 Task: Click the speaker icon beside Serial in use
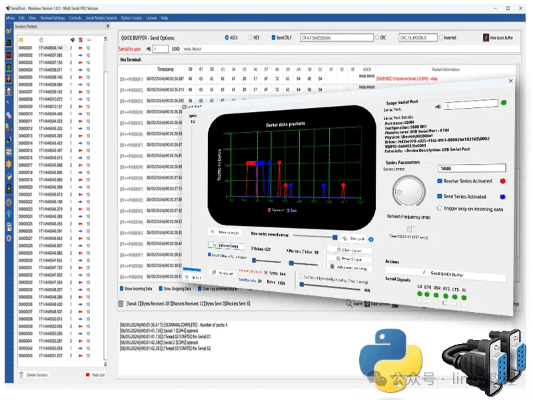149,49
